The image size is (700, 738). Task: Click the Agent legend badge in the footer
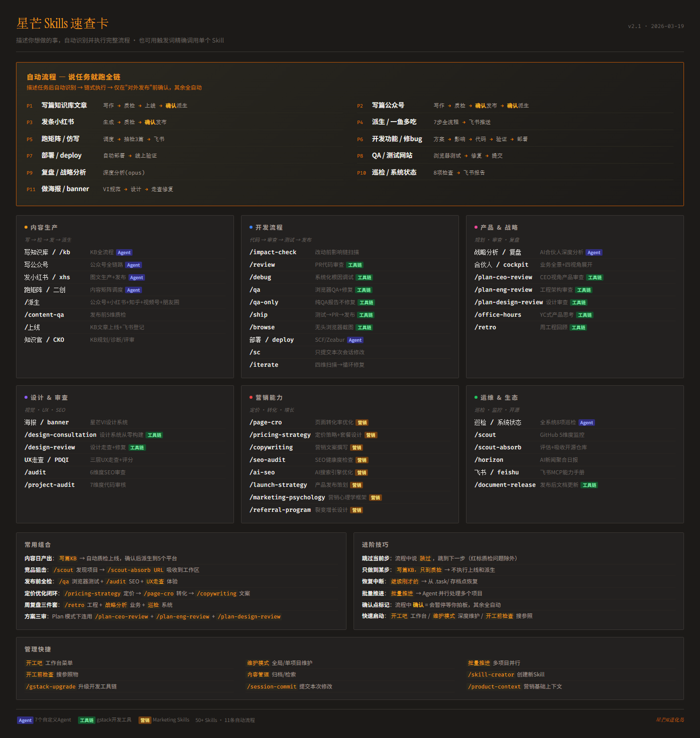click(25, 720)
